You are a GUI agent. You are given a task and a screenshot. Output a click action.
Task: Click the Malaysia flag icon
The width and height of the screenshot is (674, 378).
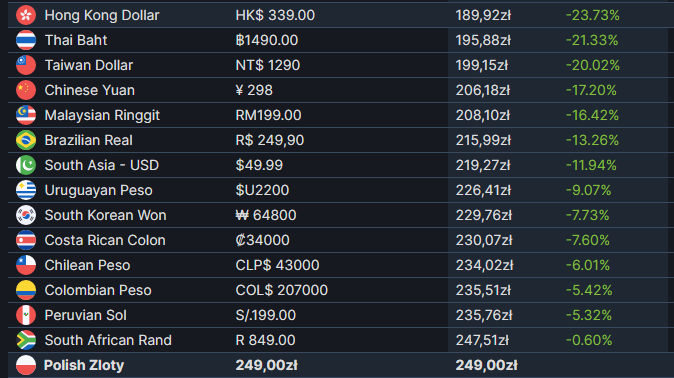click(26, 115)
